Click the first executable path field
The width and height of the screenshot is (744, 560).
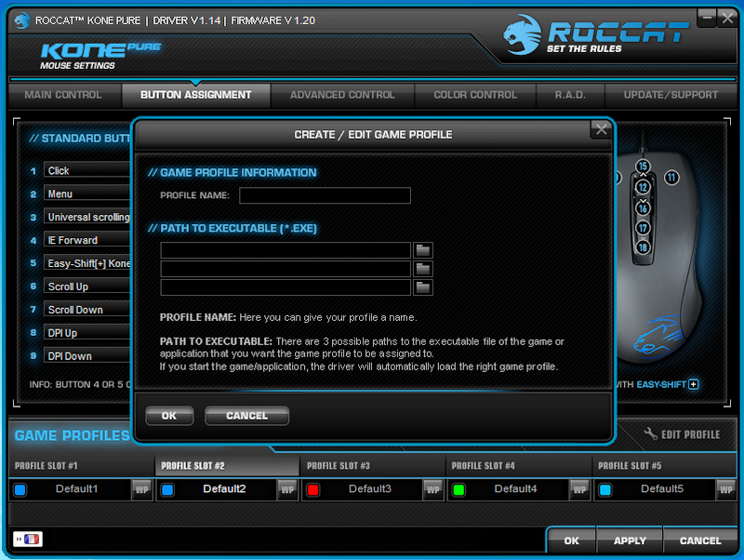click(286, 250)
